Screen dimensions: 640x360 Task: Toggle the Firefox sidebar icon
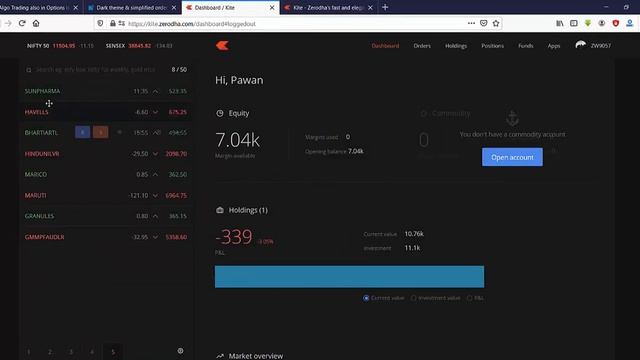[x=573, y=23]
